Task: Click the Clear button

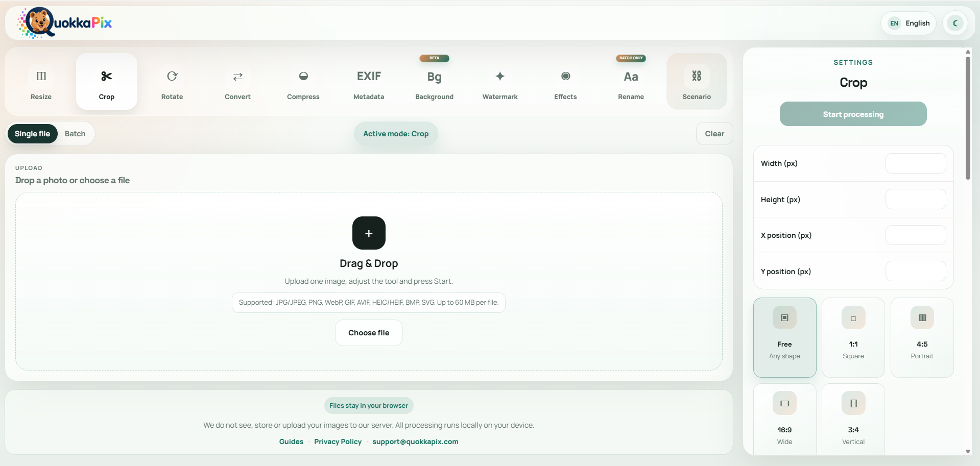Action: (714, 134)
